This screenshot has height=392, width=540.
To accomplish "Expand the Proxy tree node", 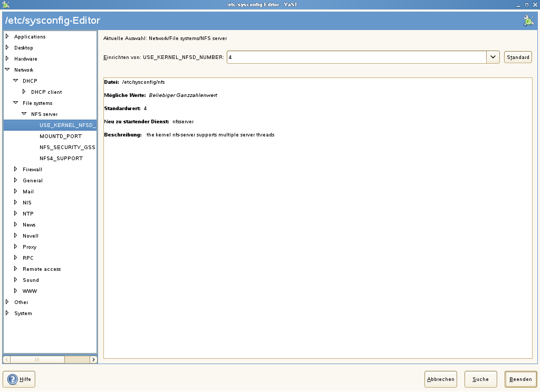I will click(x=15, y=247).
